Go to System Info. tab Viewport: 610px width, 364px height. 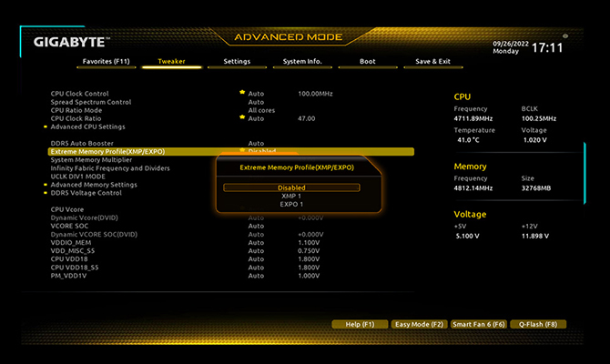pyautogui.click(x=302, y=62)
